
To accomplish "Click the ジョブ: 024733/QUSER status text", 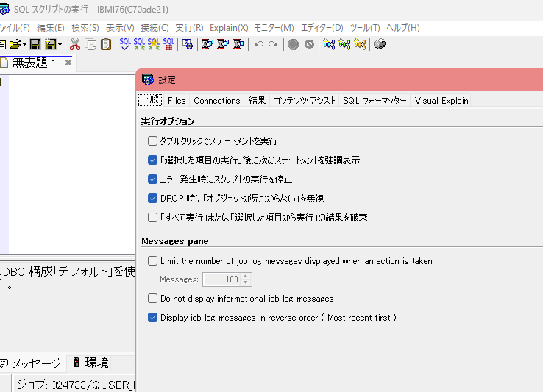I will 77,385.
